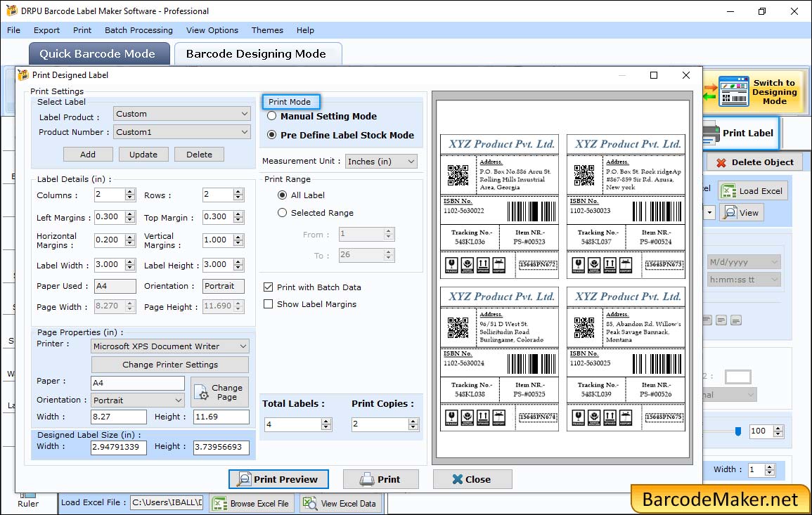Click the Load Excel spreadsheet icon
Viewport: 812px width, 515px height.
click(728, 191)
